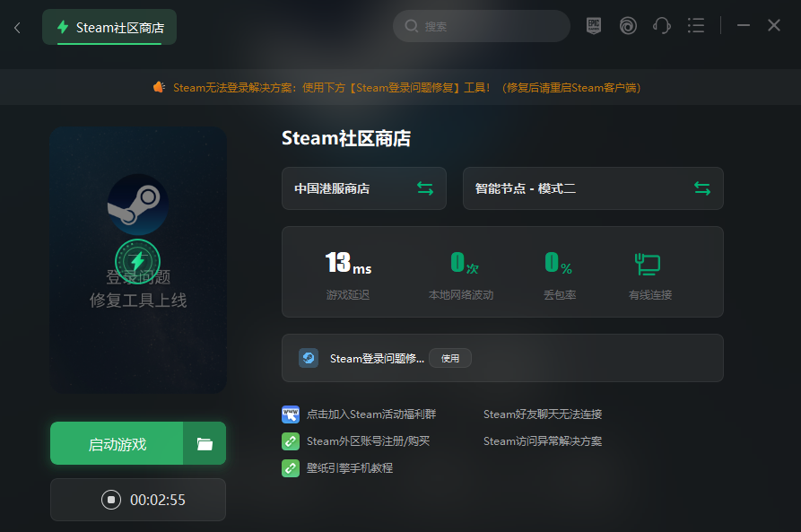Select the Steam社区商店 tab

pyautogui.click(x=109, y=27)
